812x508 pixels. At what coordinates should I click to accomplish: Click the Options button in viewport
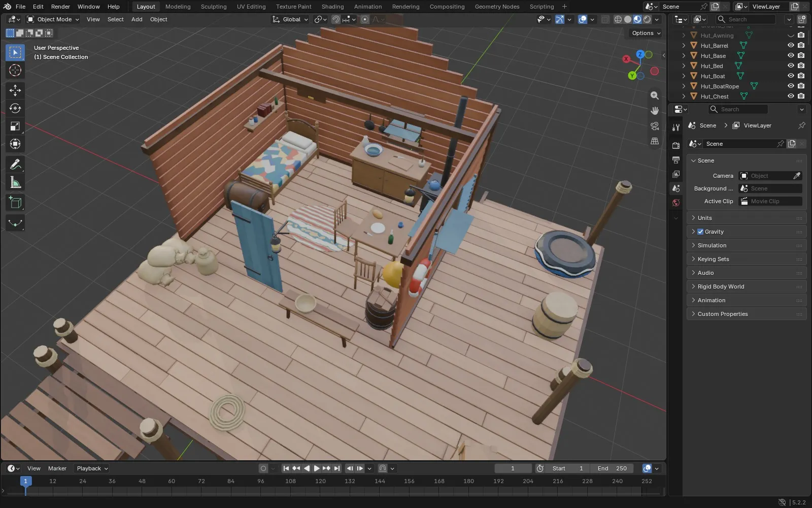click(x=646, y=33)
